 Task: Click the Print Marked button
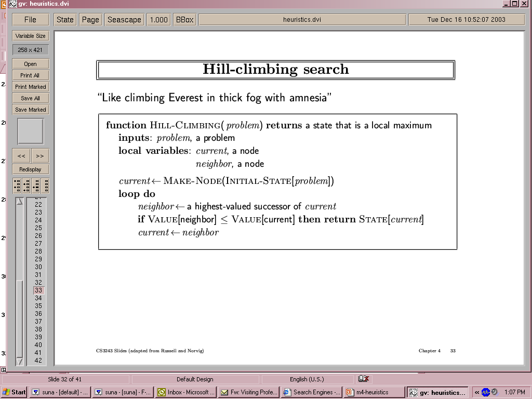tap(30, 87)
